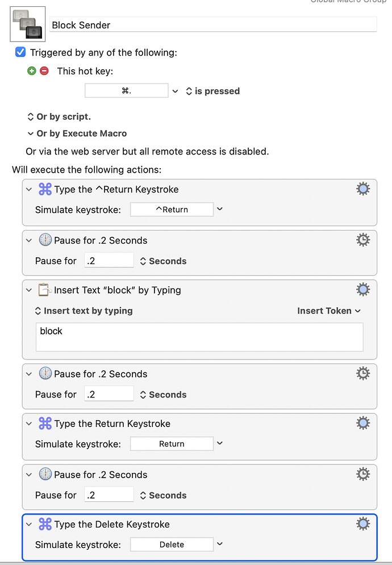Open the Insert Token menu
Viewport: 392px width, 565px height.
(x=329, y=311)
